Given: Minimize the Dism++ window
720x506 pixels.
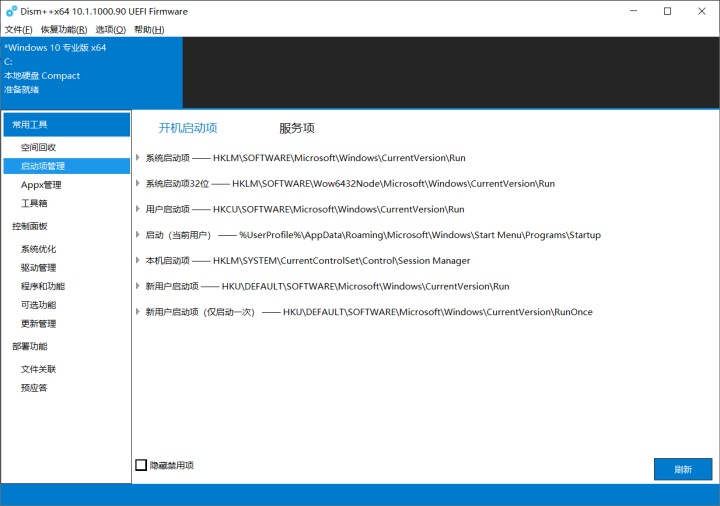Looking at the screenshot, I should click(634, 11).
